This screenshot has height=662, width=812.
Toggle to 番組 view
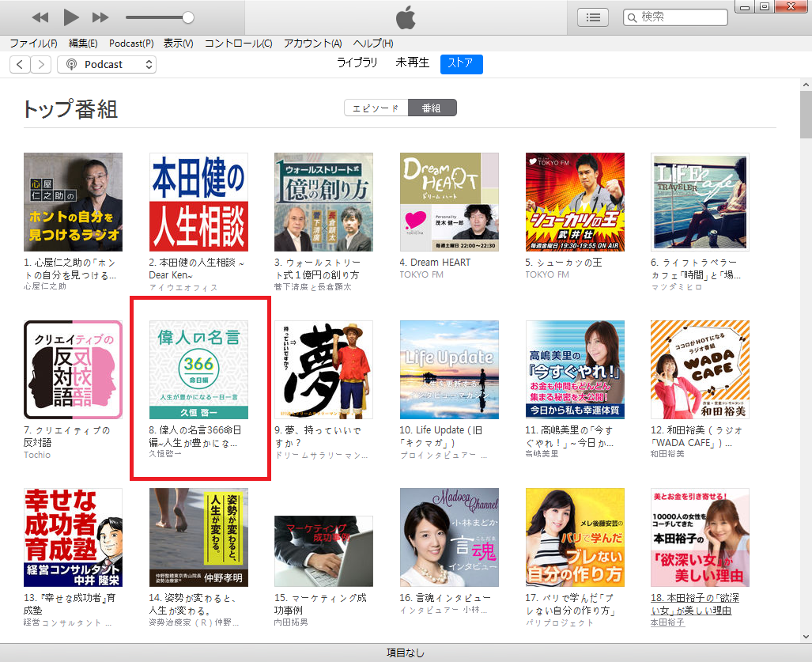point(432,108)
